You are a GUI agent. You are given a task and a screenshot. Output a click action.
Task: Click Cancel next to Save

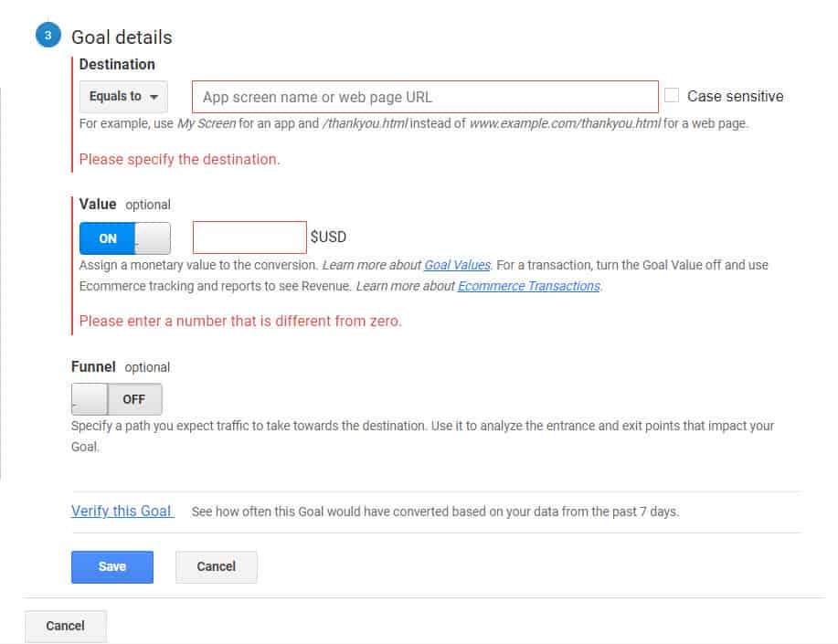tap(216, 566)
